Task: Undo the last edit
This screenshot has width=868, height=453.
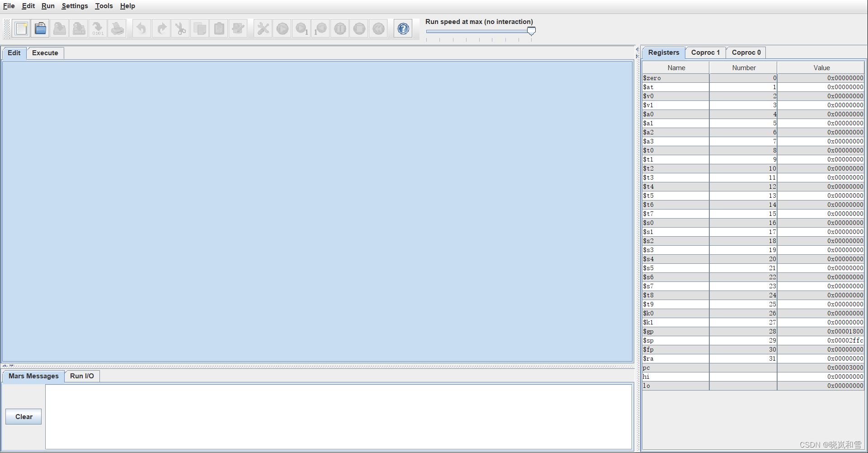Action: (141, 28)
